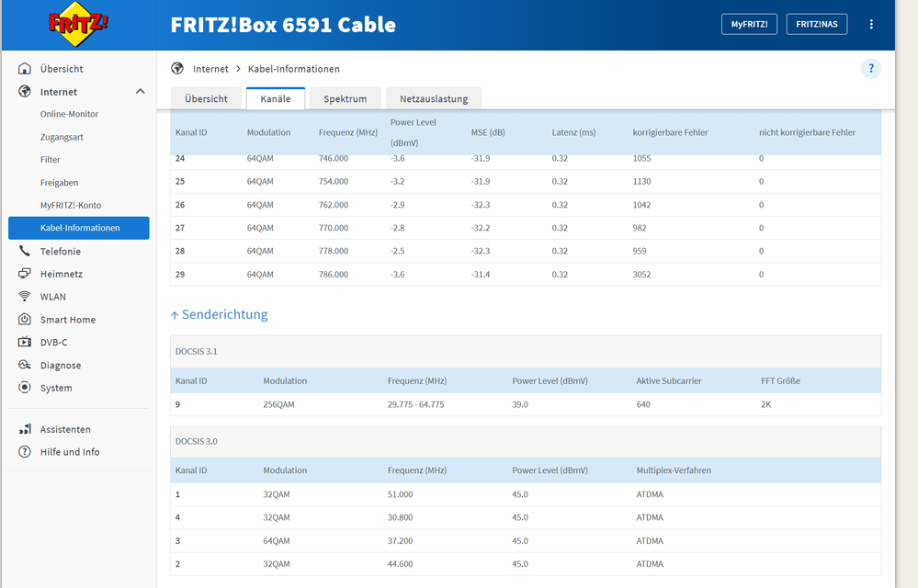
Task: Open the three-dot menu in header
Action: (x=871, y=24)
